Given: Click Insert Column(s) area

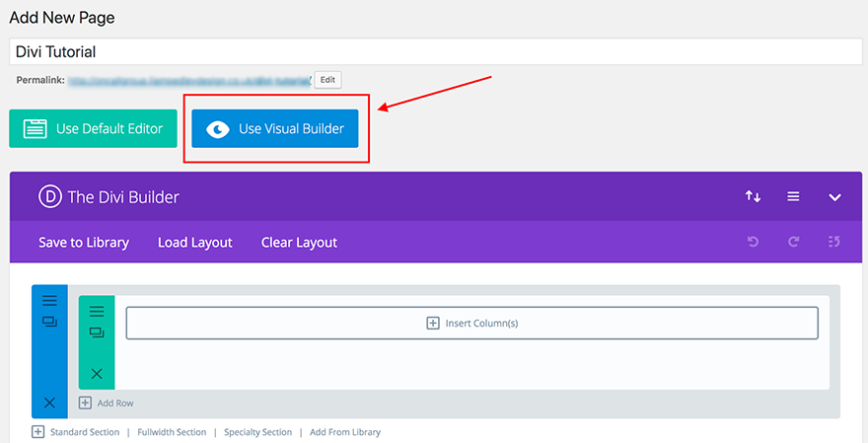Looking at the screenshot, I should tap(471, 323).
